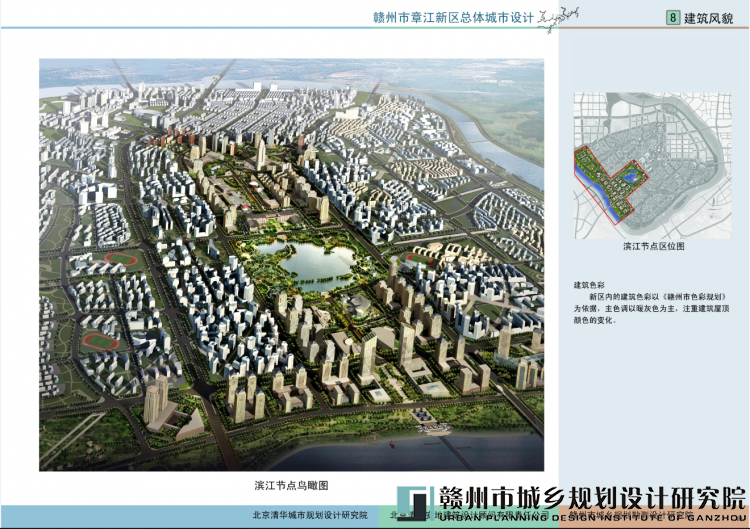The image size is (750, 529).
Task: Click the caption 滨江节点鸟瞰图
Action: (291, 485)
